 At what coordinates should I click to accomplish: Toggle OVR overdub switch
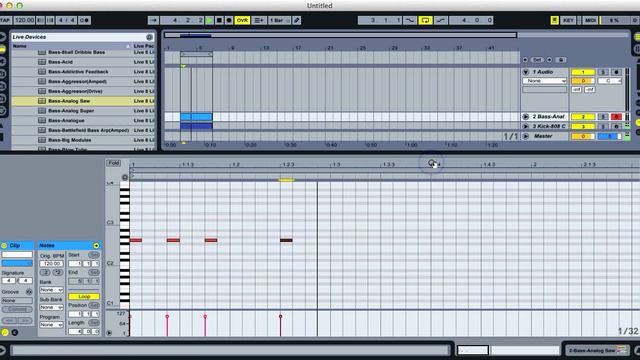tap(242, 20)
